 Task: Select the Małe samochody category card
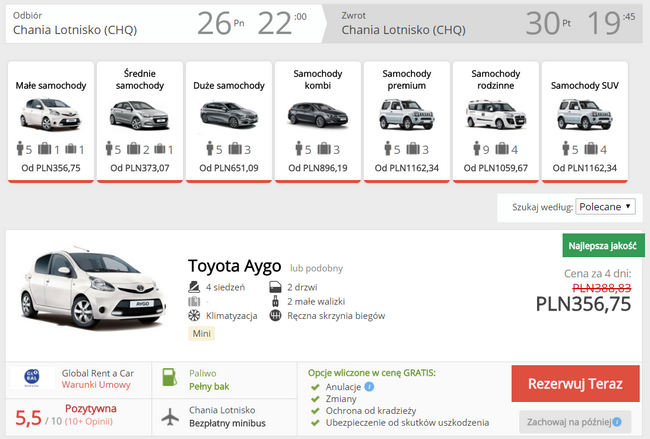[49, 122]
